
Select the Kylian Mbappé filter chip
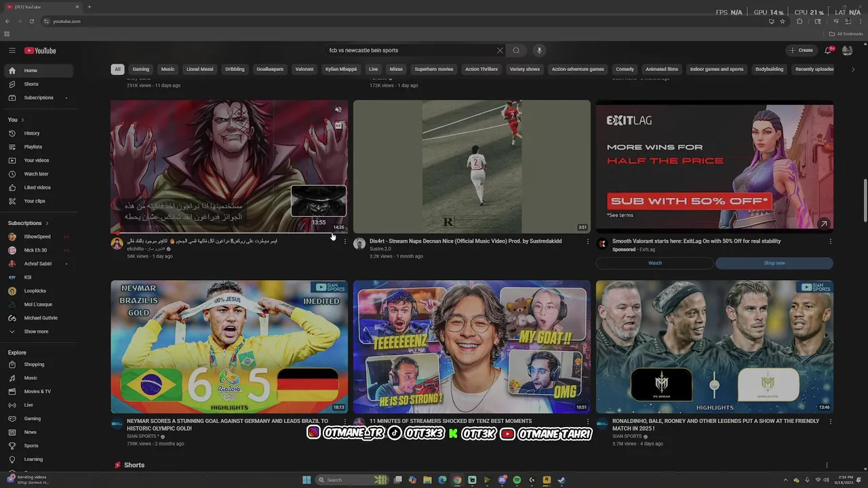pyautogui.click(x=341, y=69)
